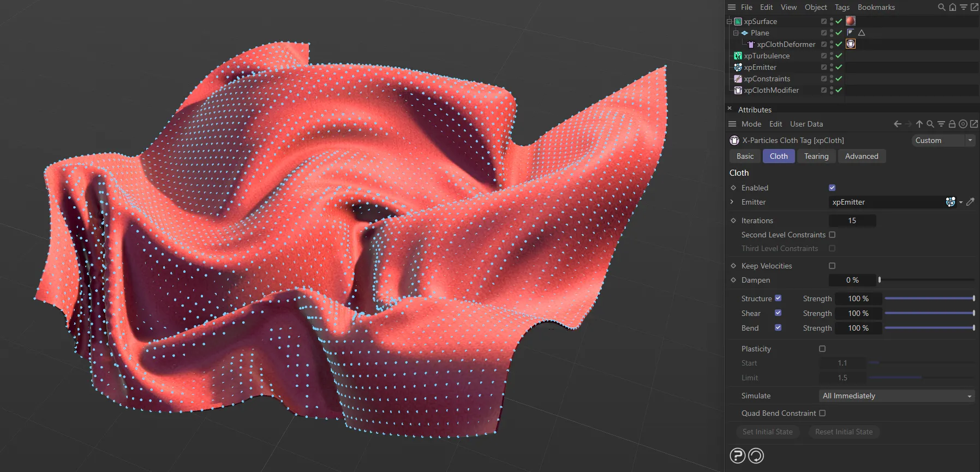Click the Bend Strength value field
The image size is (980, 472).
point(858,328)
